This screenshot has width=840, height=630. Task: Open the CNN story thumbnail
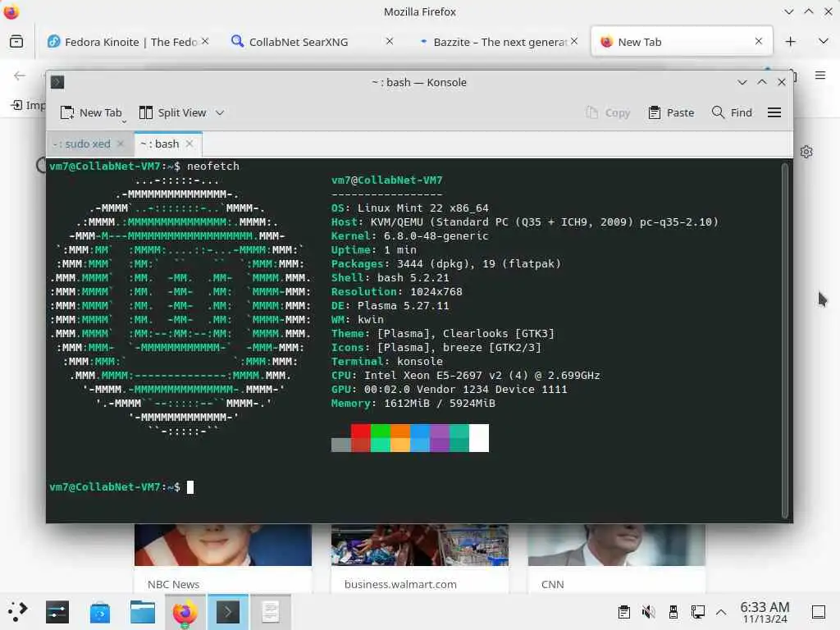pyautogui.click(x=617, y=545)
